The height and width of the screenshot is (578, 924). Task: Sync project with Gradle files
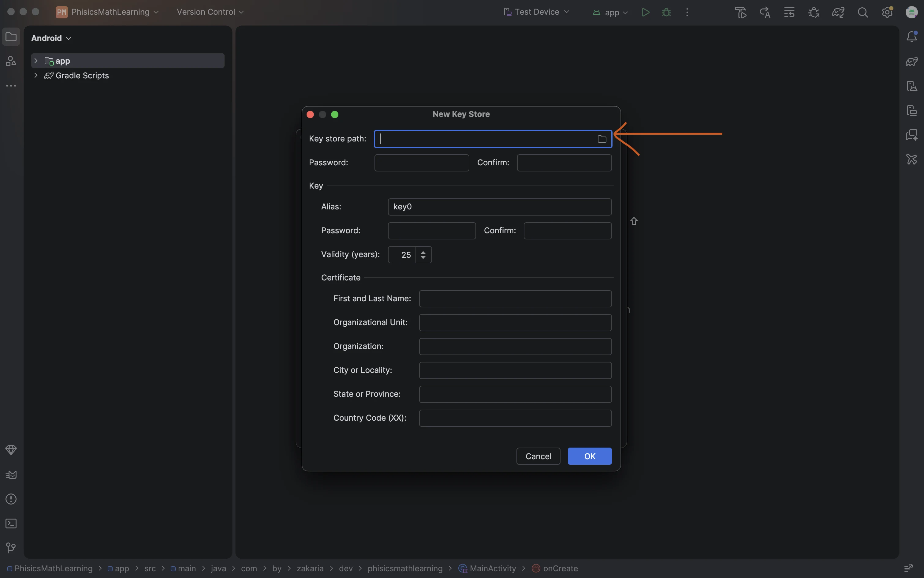tap(838, 12)
